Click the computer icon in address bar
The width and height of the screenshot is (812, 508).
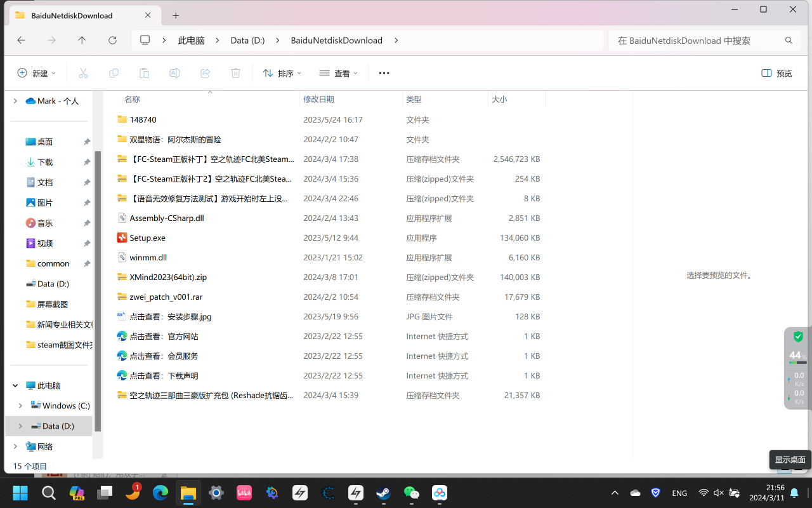pyautogui.click(x=145, y=40)
